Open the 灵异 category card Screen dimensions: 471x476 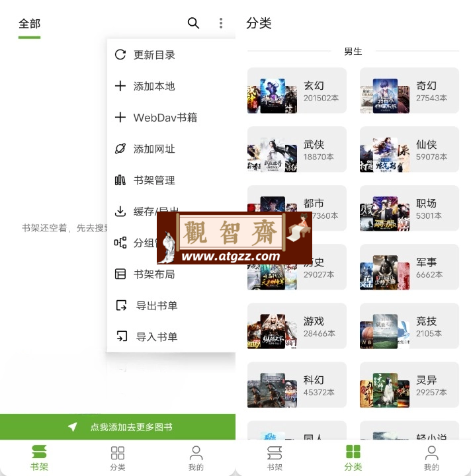[x=409, y=385]
